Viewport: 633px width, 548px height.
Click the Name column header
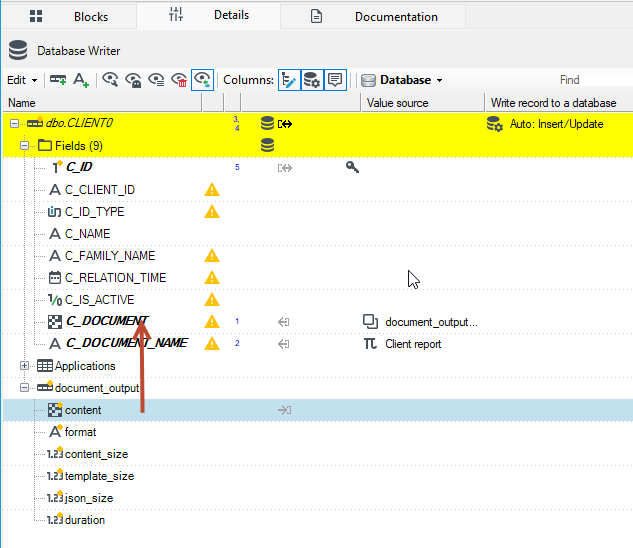point(102,103)
